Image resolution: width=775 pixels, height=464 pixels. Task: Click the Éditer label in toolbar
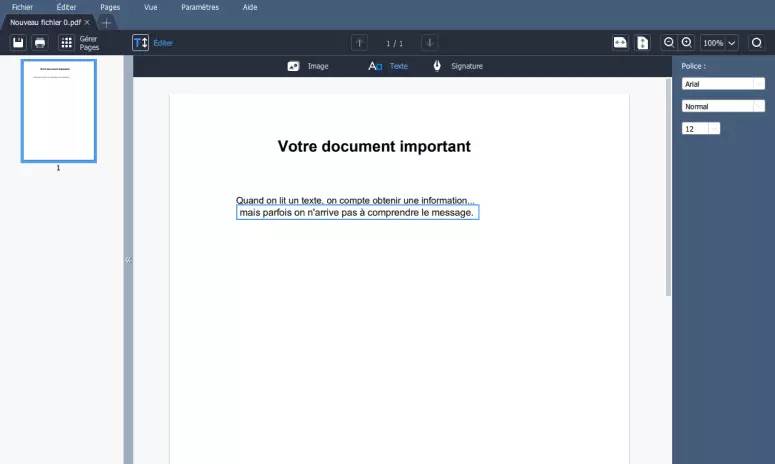coord(163,43)
